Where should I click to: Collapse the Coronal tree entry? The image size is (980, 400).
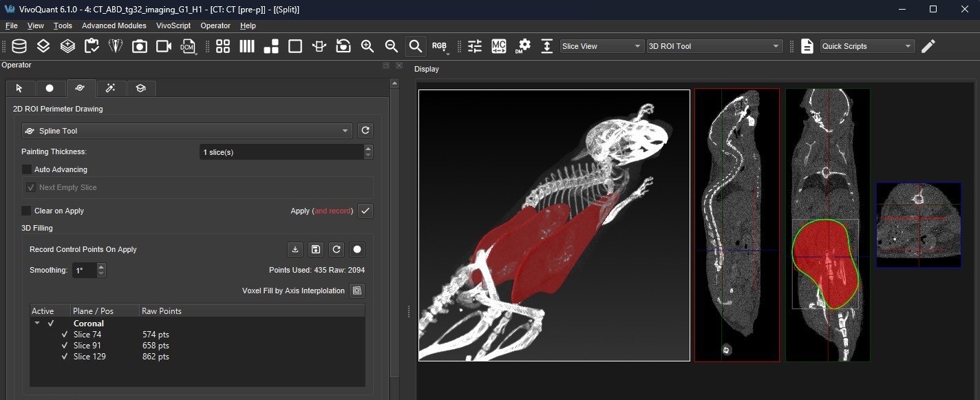click(38, 323)
